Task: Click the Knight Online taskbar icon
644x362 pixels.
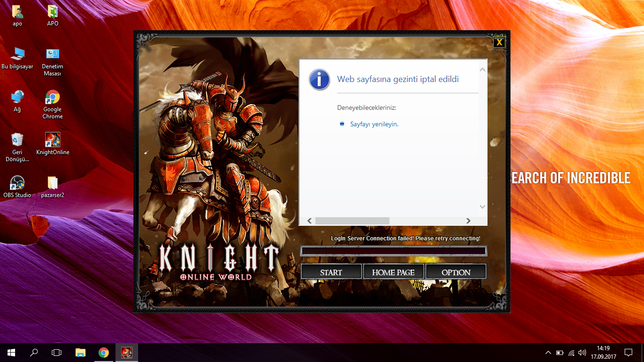Action: coord(127,352)
